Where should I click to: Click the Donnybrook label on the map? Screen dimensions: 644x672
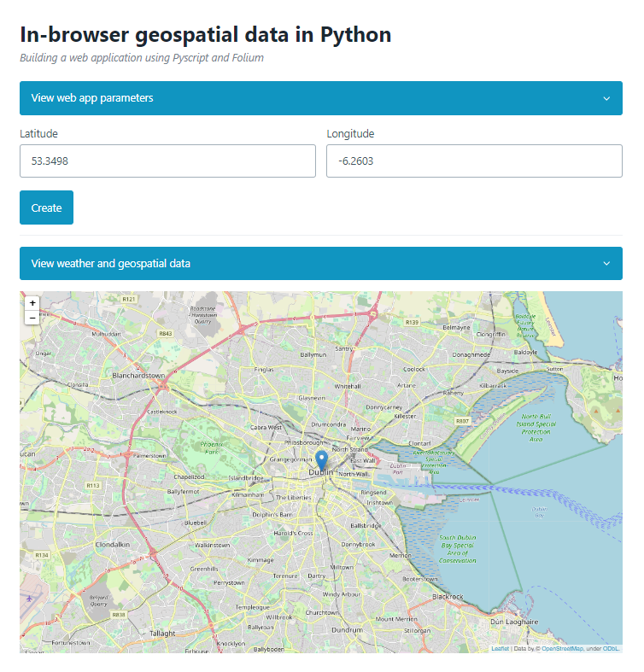(x=358, y=544)
